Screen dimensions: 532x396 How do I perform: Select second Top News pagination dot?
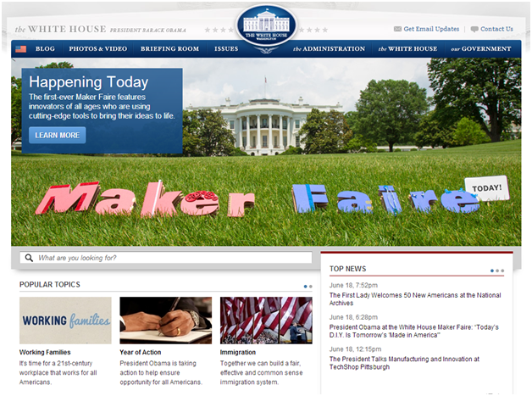(497, 271)
